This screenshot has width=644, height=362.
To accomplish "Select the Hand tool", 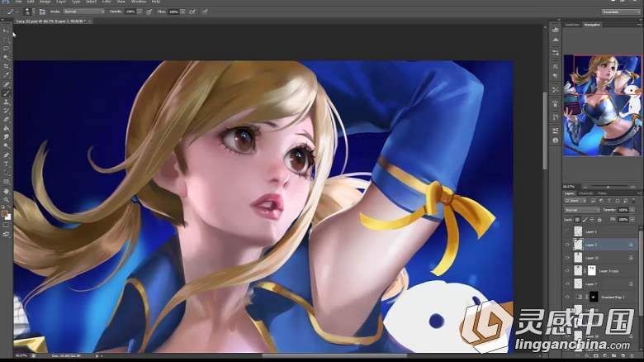I will [6, 191].
